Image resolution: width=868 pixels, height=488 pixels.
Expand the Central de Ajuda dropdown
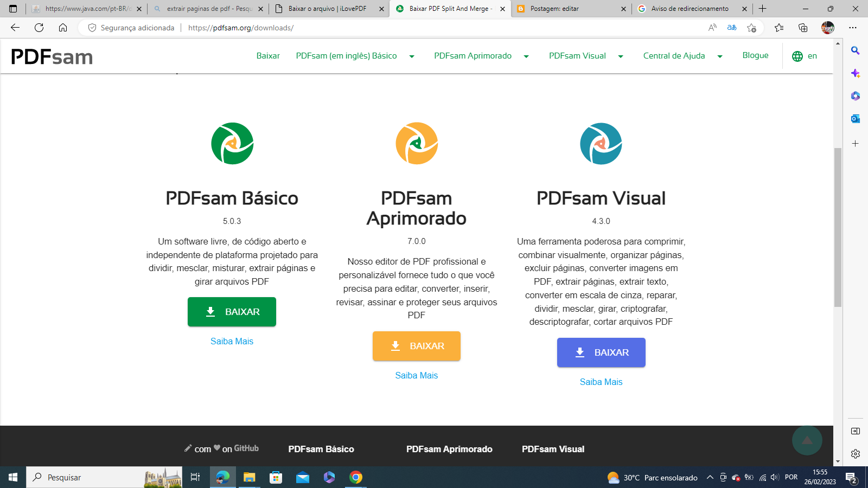tap(720, 56)
